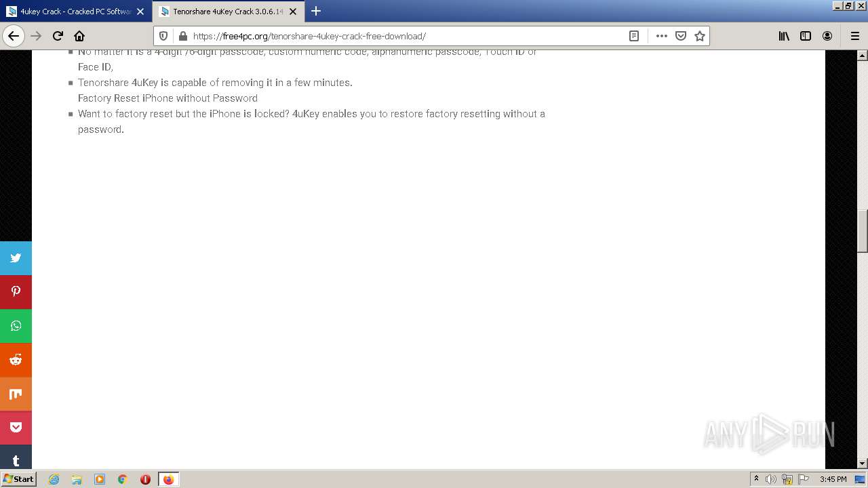Click the page vertical scrollbar thumb

pyautogui.click(x=863, y=231)
